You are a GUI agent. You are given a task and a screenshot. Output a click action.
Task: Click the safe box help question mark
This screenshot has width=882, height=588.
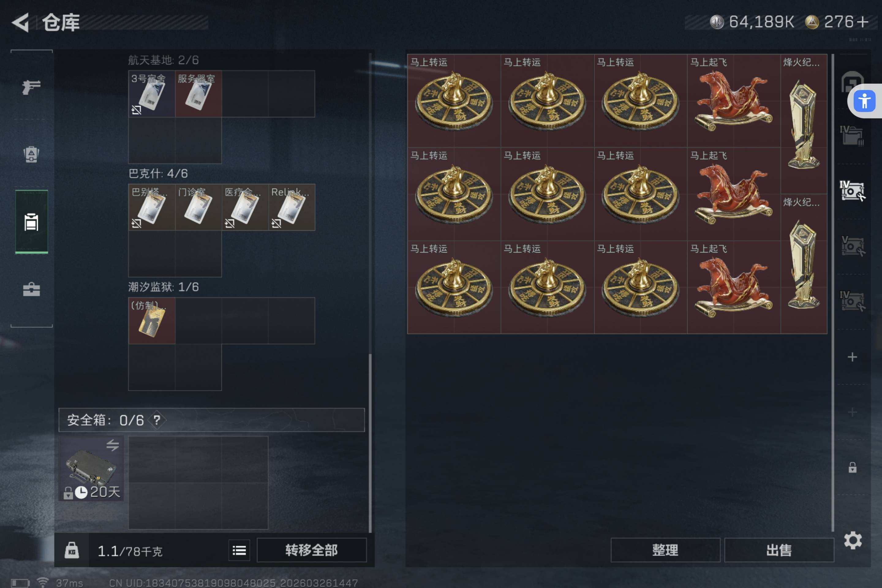click(156, 420)
